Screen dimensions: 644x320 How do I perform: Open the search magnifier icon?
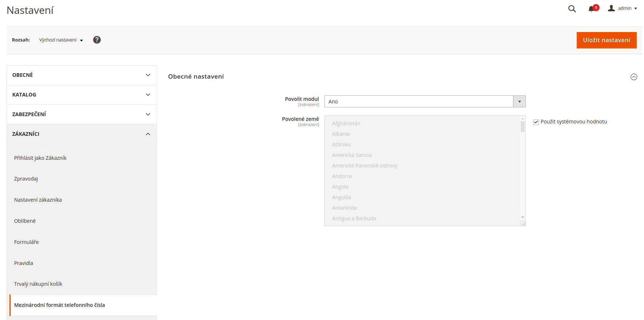[572, 9]
